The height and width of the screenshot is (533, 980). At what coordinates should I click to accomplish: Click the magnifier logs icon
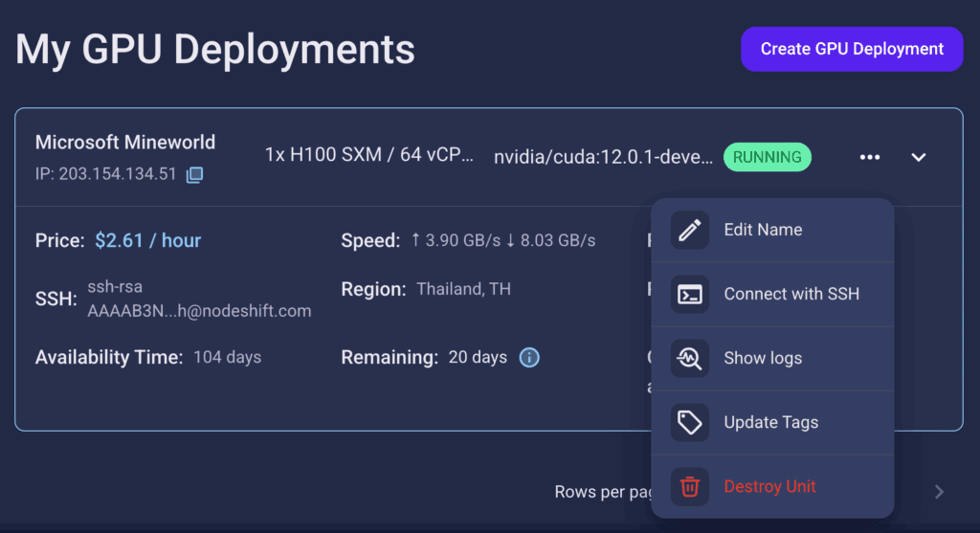click(x=689, y=358)
